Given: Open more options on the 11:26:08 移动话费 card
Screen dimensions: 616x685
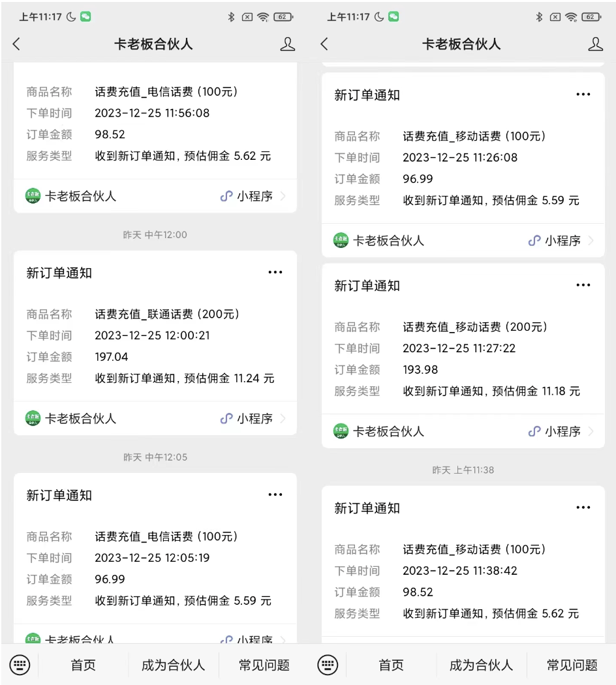Looking at the screenshot, I should click(583, 95).
